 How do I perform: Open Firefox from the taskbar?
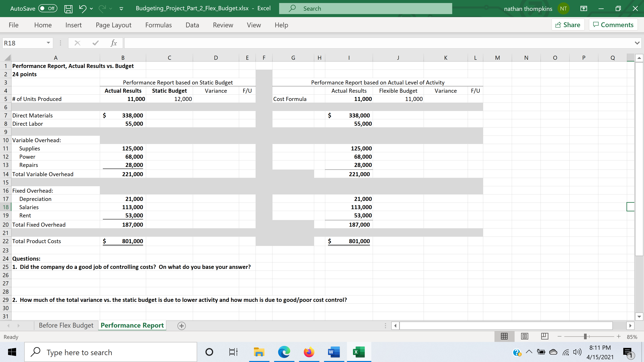[309, 352]
